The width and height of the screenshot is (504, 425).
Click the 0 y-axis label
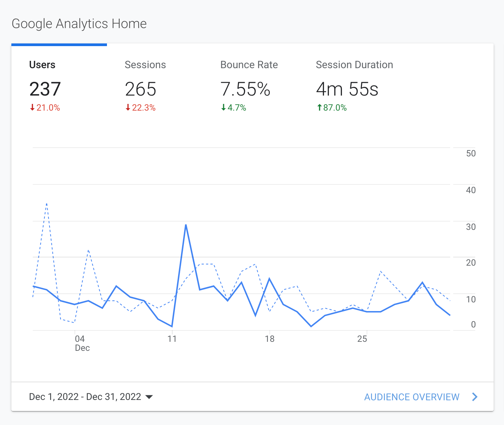473,324
